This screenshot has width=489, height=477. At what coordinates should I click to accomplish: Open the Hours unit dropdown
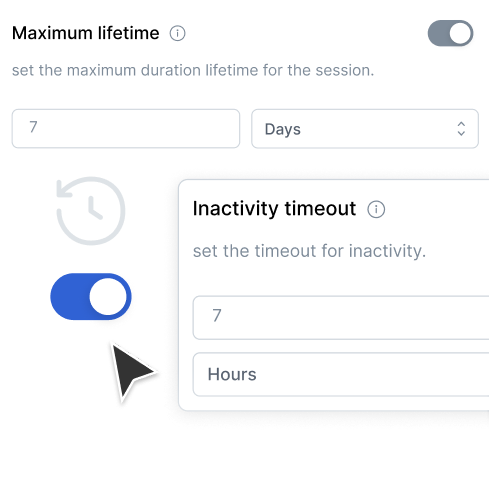pyautogui.click(x=341, y=374)
